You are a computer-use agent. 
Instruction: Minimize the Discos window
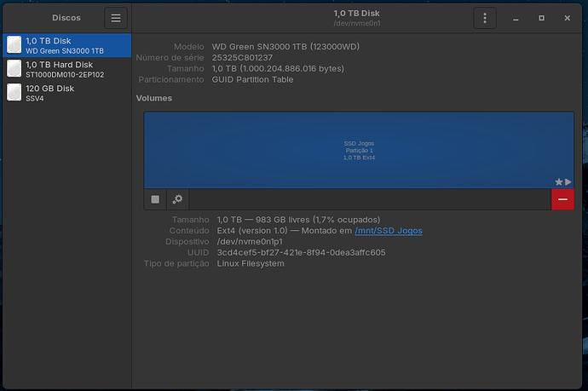516,18
